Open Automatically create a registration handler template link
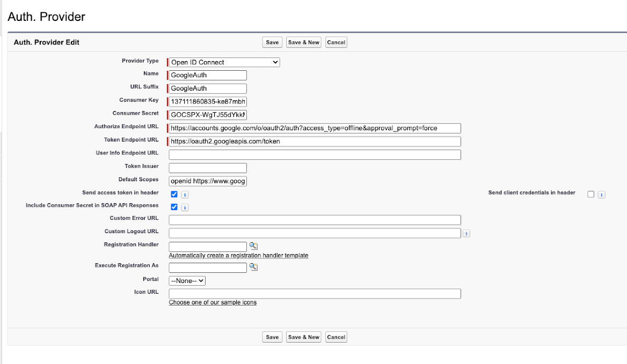627x364 pixels. [x=238, y=255]
